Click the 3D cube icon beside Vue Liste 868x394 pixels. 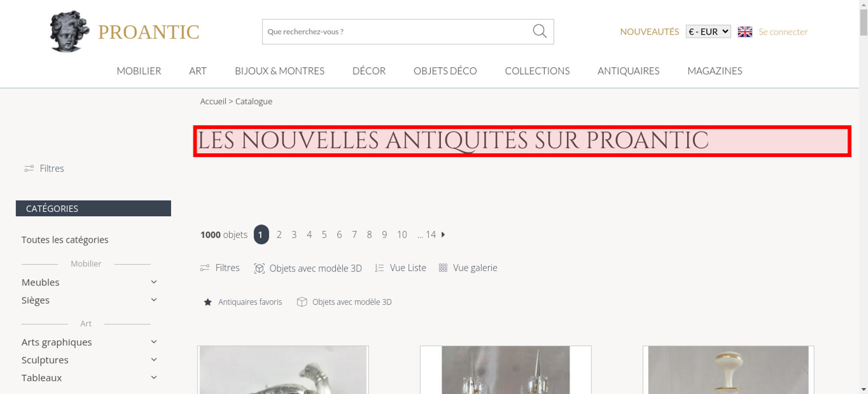pos(259,268)
